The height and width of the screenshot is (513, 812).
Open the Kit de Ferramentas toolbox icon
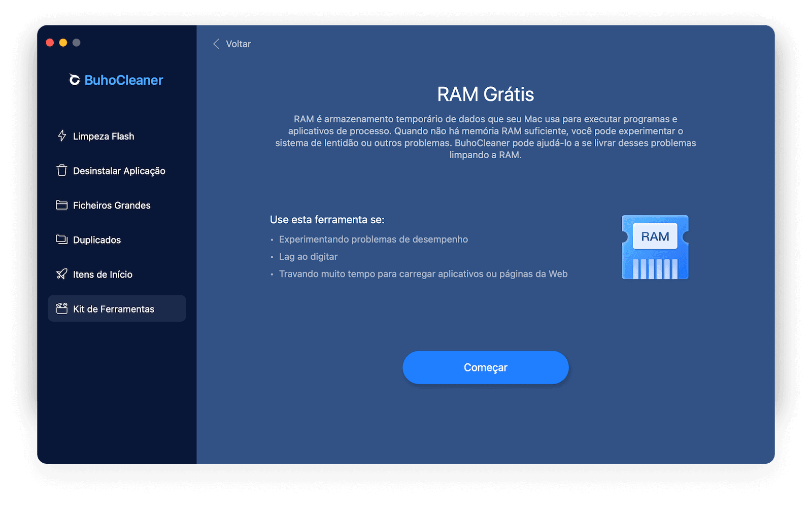pyautogui.click(x=61, y=309)
